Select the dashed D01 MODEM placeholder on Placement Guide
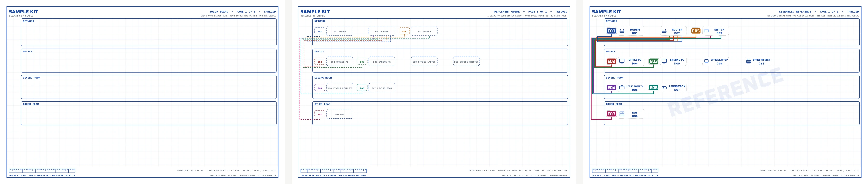The height and width of the screenshot is (184, 868). (340, 31)
